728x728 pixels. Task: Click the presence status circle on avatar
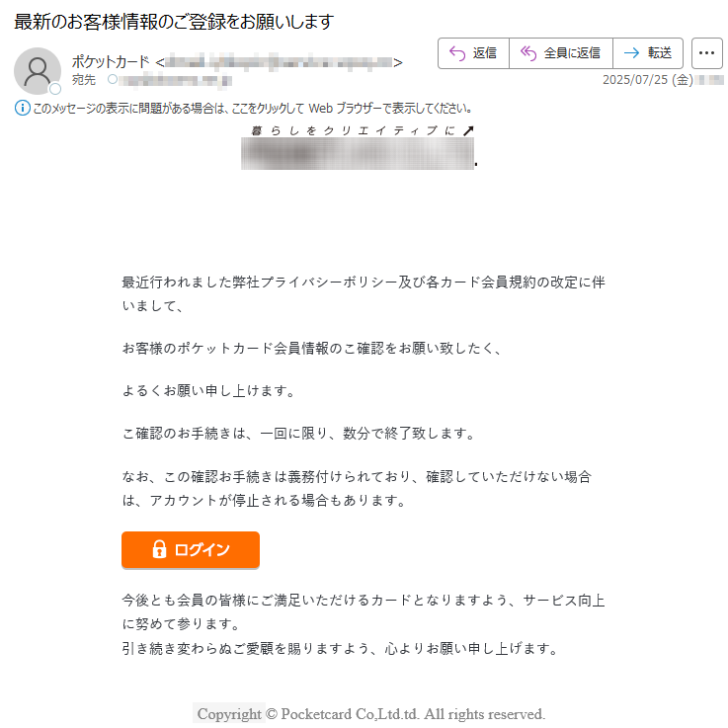55,89
